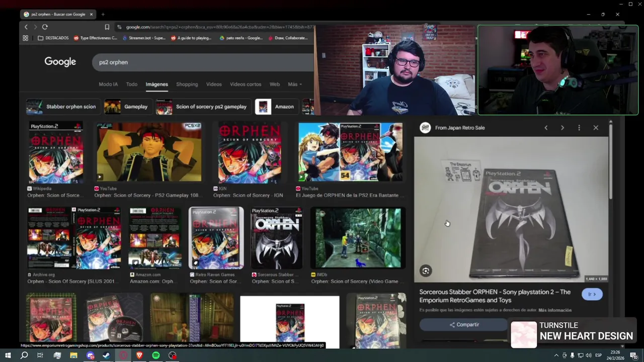Switch to the Shopping tab

pyautogui.click(x=187, y=84)
